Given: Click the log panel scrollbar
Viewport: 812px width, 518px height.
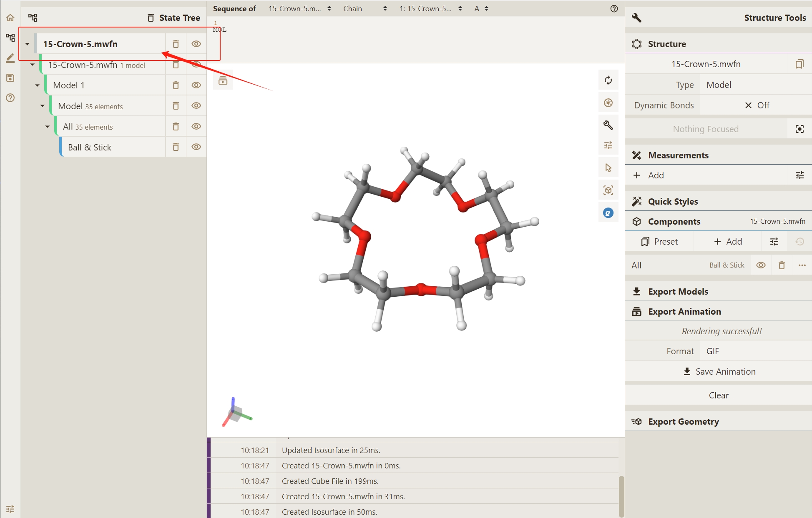Looking at the screenshot, I should pos(621,496).
